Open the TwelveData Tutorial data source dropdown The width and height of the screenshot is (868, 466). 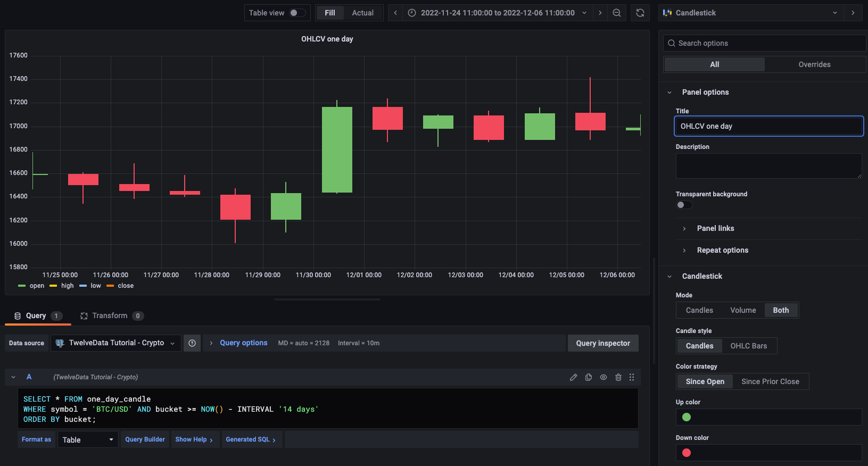(x=116, y=343)
